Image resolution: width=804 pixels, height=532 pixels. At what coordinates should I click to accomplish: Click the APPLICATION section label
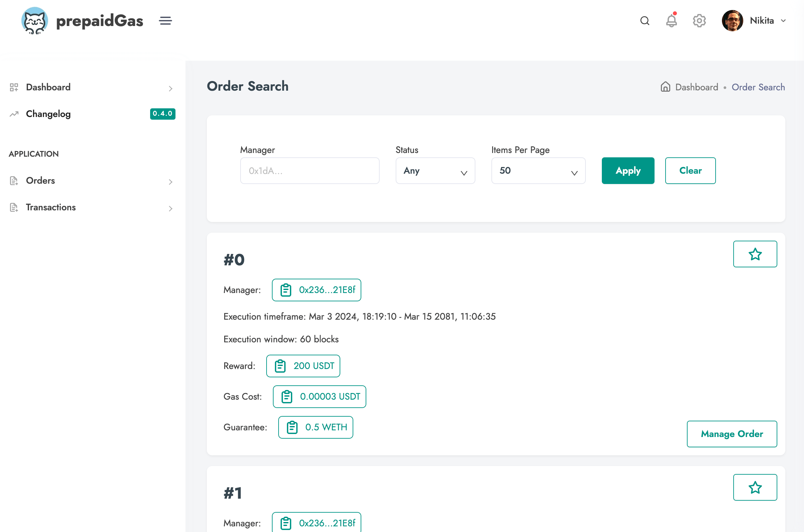coord(34,154)
